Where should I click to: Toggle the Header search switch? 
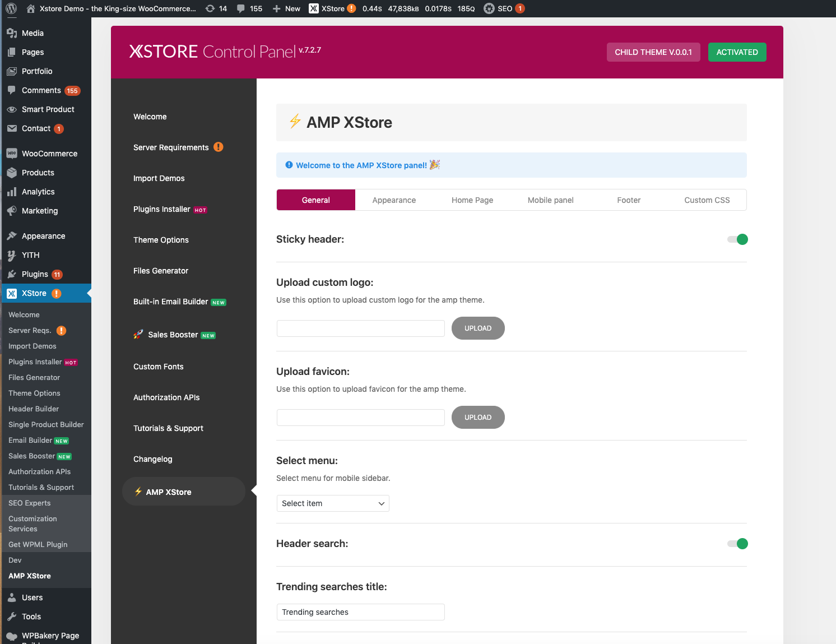tap(737, 544)
